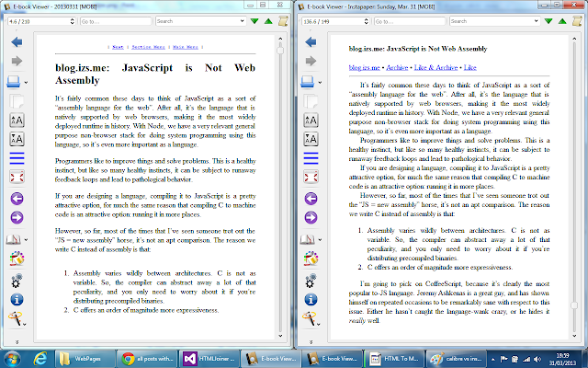Open the blog.izs.me link
This screenshot has width=588, height=368.
364,67
